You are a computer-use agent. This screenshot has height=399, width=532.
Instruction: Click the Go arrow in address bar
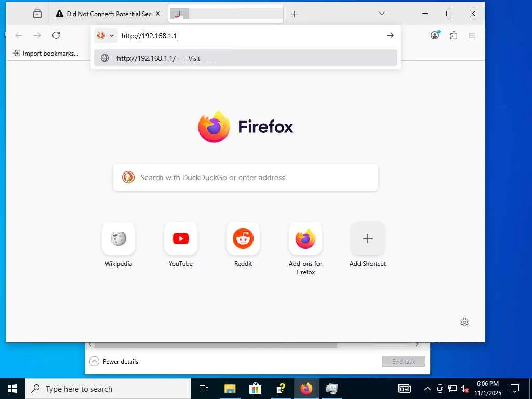click(x=390, y=36)
